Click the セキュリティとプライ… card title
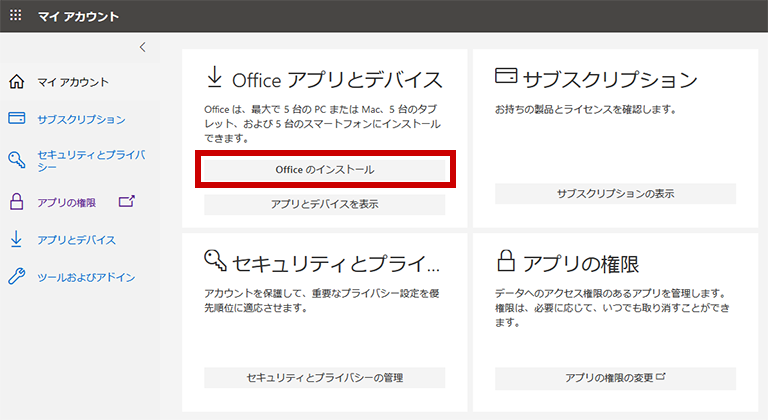Image resolution: width=768 pixels, height=420 pixels. coord(336,264)
